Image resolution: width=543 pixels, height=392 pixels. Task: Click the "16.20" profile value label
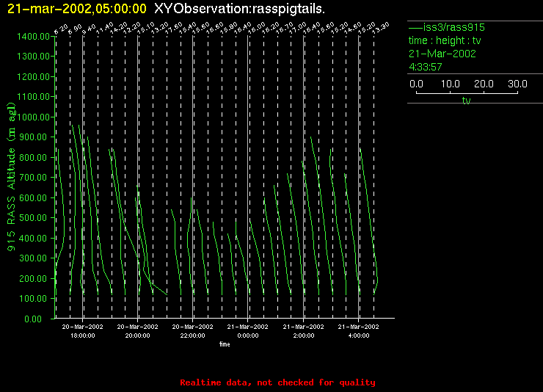click(270, 28)
